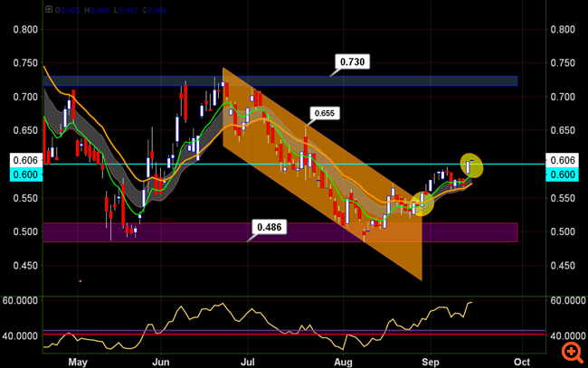Viewport: 588px width, 368px height.
Task: Click the right cyan 0.600 price tag
Action: point(564,175)
